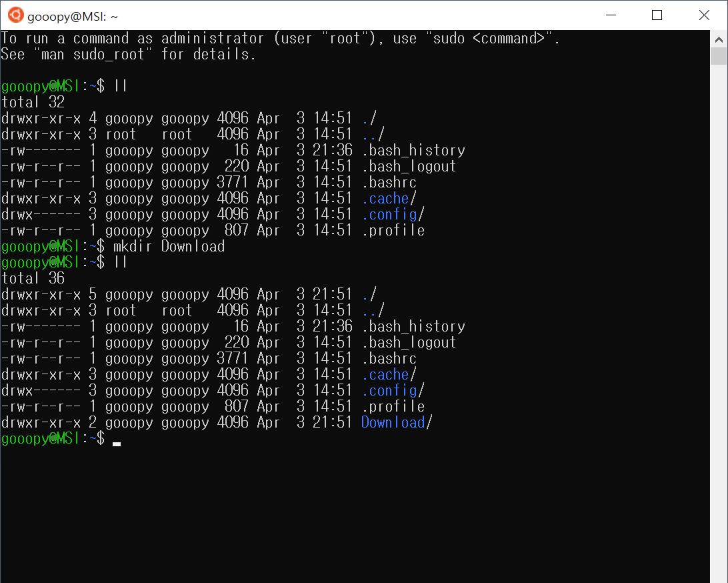Click the 21:51 time on the Download row
The width and height of the screenshot is (728, 583).
(332, 422)
